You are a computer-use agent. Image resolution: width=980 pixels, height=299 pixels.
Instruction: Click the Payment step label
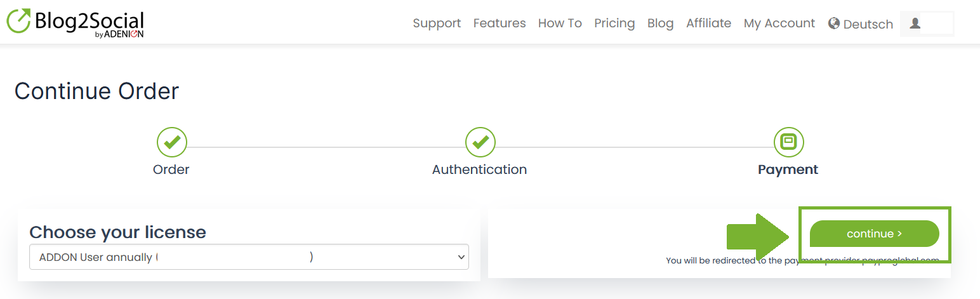click(x=788, y=169)
